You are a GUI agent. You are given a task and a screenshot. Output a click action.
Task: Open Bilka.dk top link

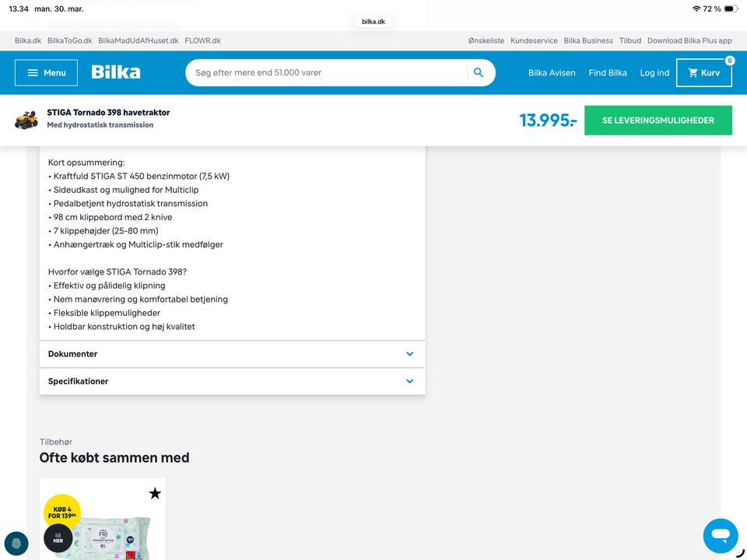(x=28, y=40)
